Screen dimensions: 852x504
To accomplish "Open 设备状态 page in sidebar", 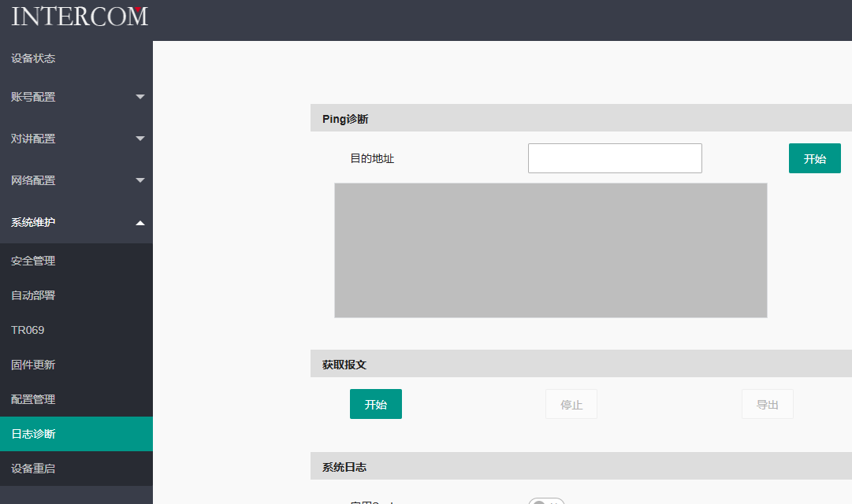I will tap(33, 58).
